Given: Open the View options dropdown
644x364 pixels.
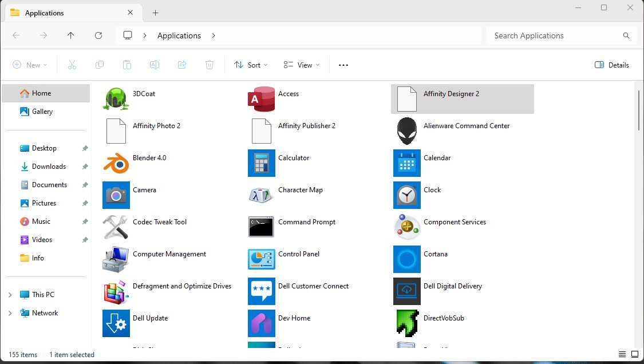Looking at the screenshot, I should [302, 65].
